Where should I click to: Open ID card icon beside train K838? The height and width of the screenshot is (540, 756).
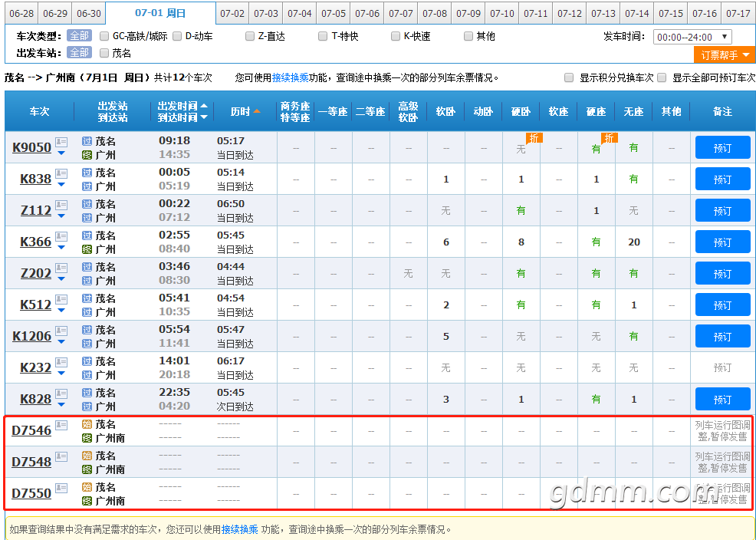pos(61,173)
